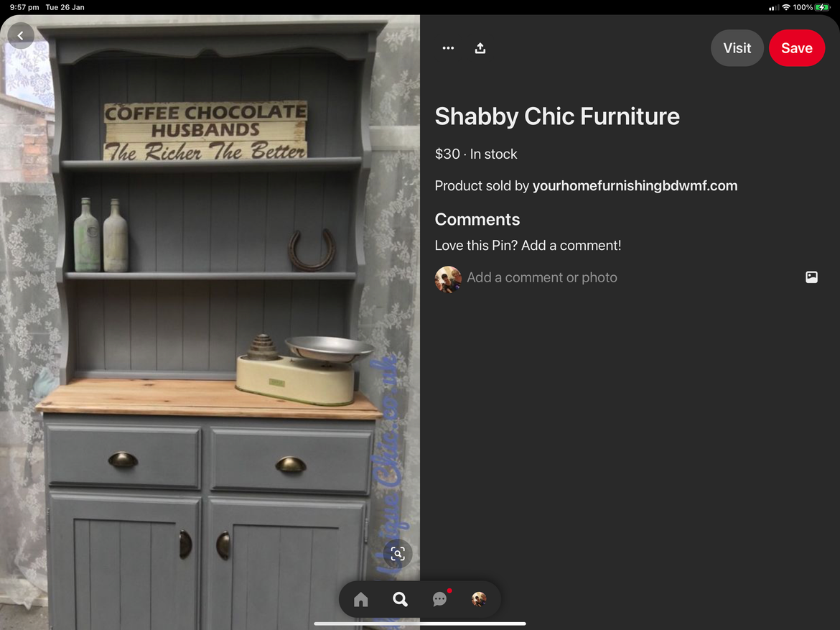Open the Shabby Chic Furniture title
The width and height of the screenshot is (840, 630).
tap(557, 117)
